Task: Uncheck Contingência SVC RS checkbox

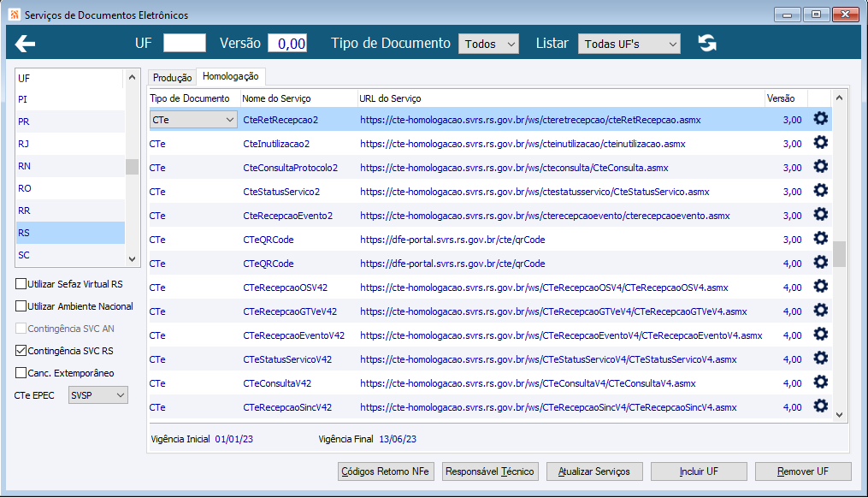Action: point(21,350)
